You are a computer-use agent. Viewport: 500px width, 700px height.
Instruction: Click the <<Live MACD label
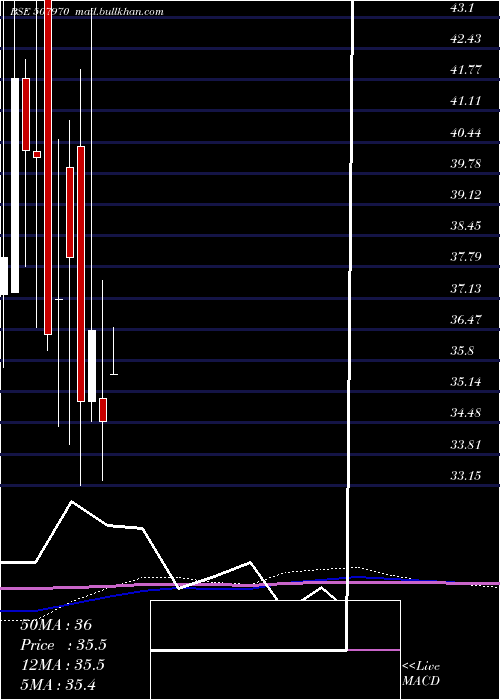point(421,674)
